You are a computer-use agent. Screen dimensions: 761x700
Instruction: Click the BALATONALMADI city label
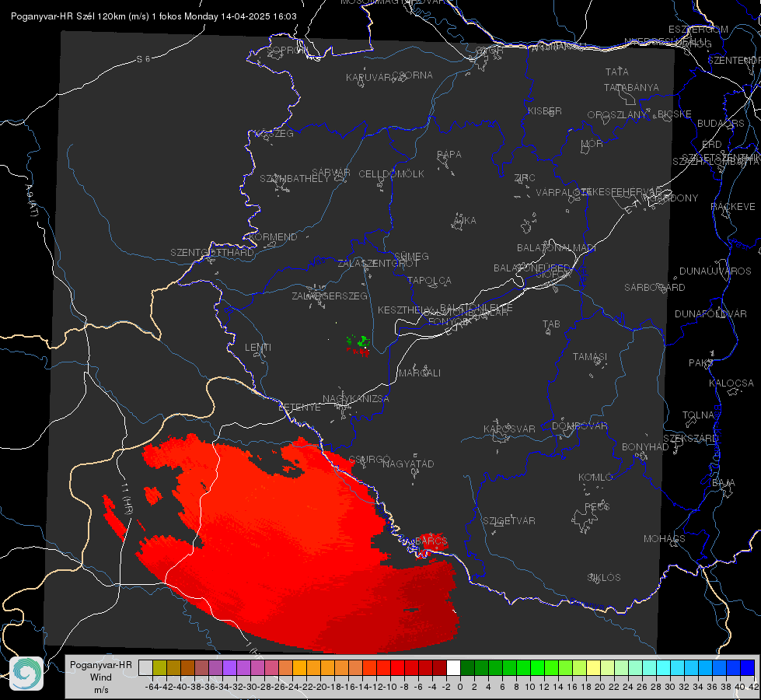click(x=557, y=248)
